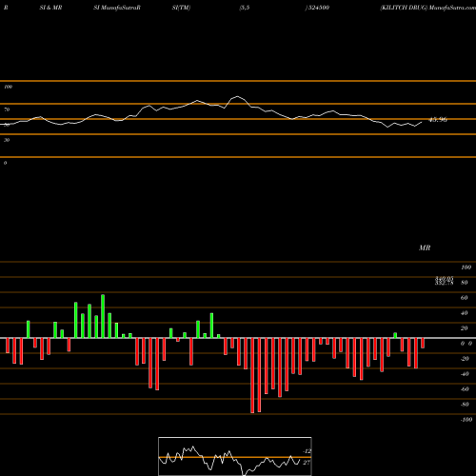Click the MR axis label '20'

pyautogui.click(x=465, y=328)
